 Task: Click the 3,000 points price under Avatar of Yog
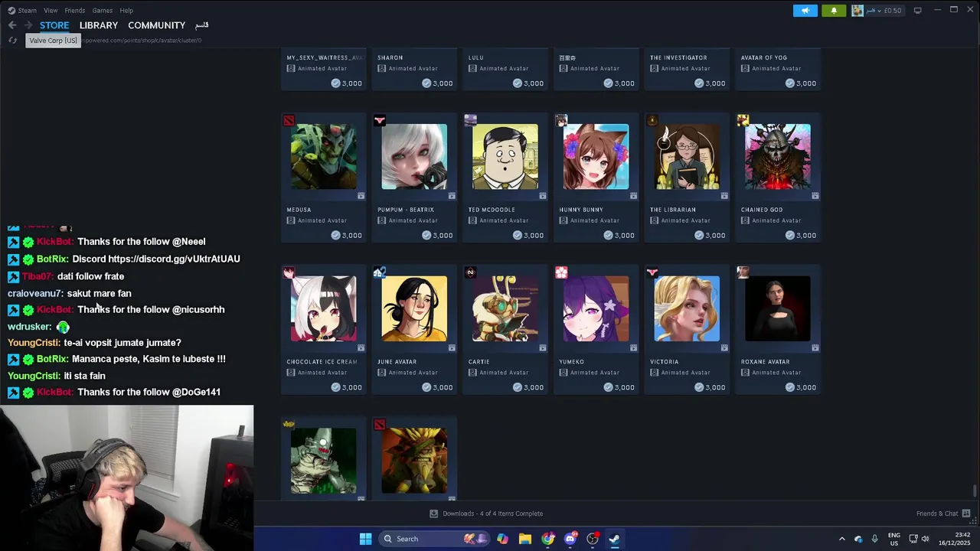tap(801, 83)
